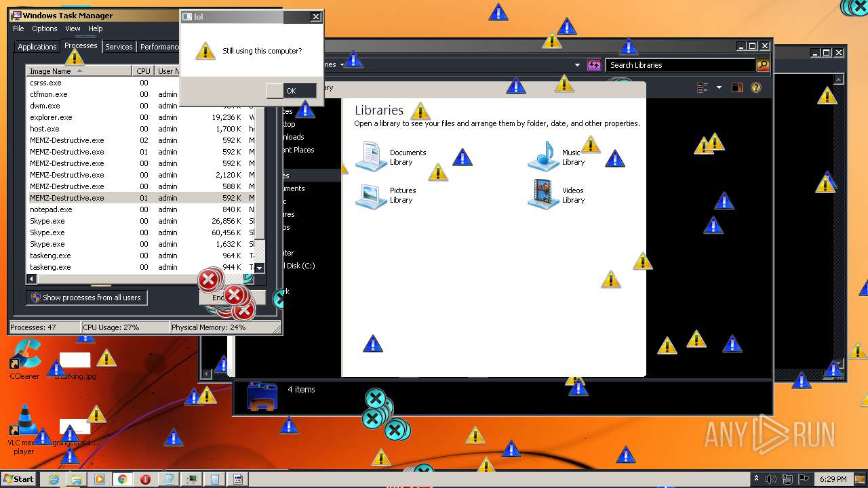This screenshot has height=488, width=868.
Task: Open the Windows Explorer taskbar icon
Action: click(77, 479)
